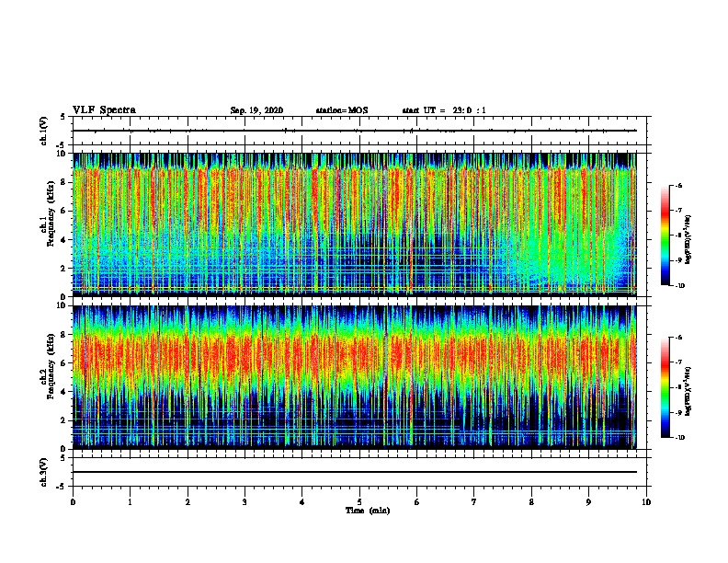Click the 6 kHz tick label of ch.2 spectrogram

(63, 363)
